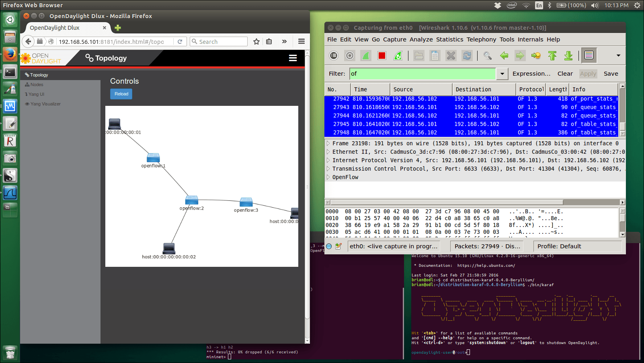Open the Expression... filter builder
This screenshot has height=363, width=644.
[x=531, y=74]
